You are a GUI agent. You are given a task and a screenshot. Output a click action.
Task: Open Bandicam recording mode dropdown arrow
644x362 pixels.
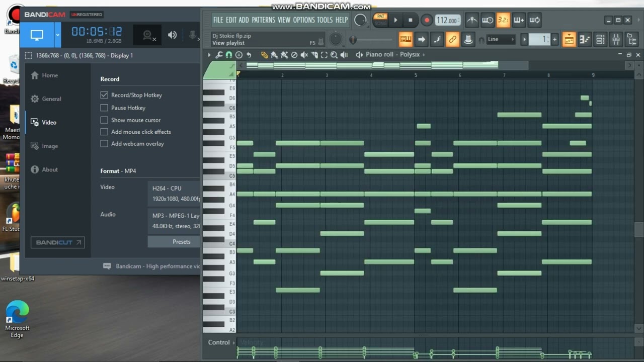click(x=57, y=35)
